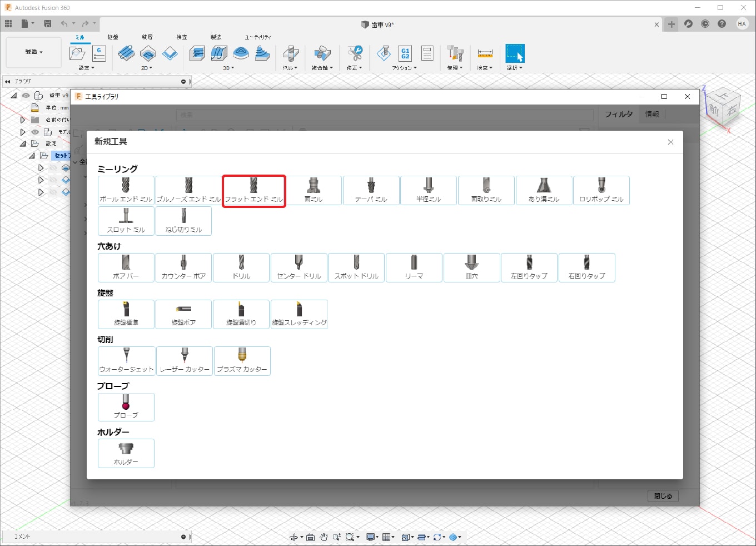Toggle the モデル eye icon in browser
The height and width of the screenshot is (546, 756).
(x=35, y=132)
